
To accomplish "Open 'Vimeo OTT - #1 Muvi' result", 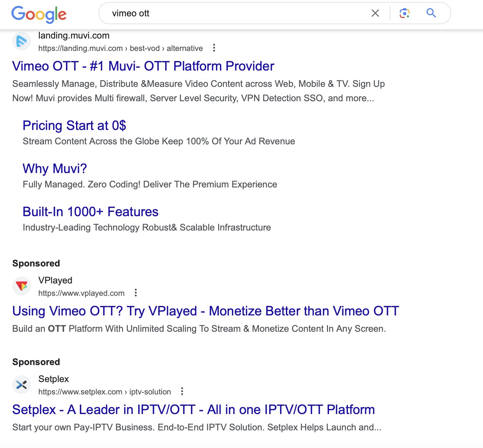I will 143,66.
